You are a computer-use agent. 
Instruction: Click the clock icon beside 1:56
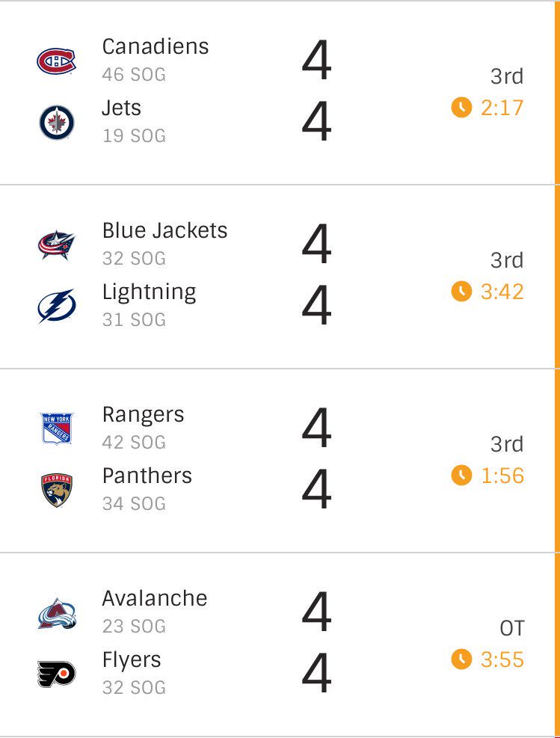[461, 476]
